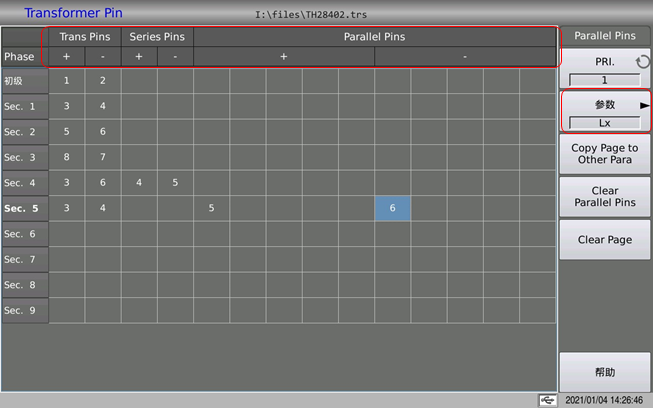Click Sec. 4 Series Pins cell containing 4

coord(139,183)
